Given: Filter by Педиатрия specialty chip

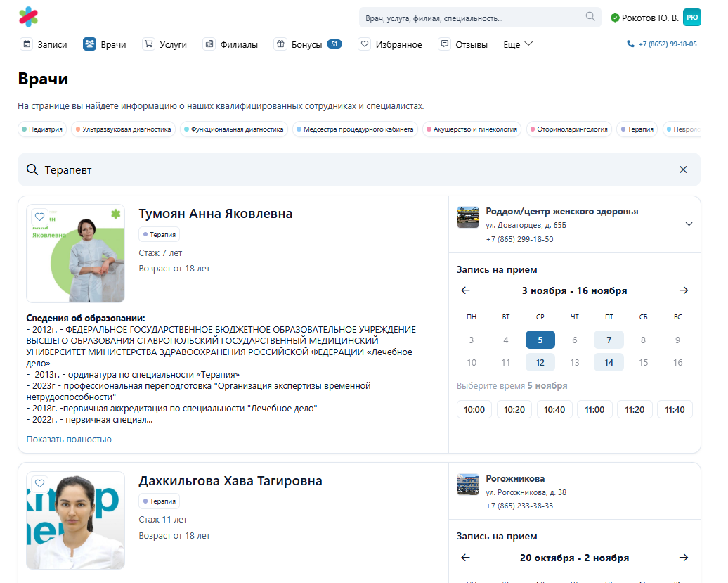Looking at the screenshot, I should [x=43, y=129].
